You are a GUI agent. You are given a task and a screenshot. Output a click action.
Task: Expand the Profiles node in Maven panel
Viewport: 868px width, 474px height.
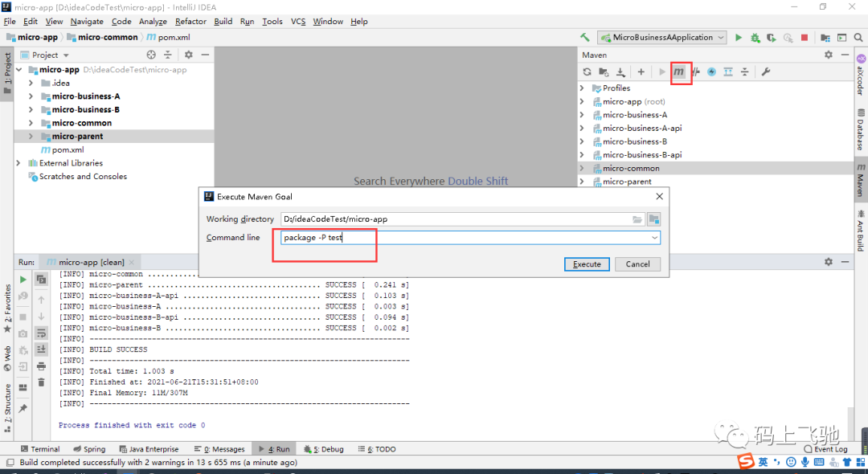(582, 88)
